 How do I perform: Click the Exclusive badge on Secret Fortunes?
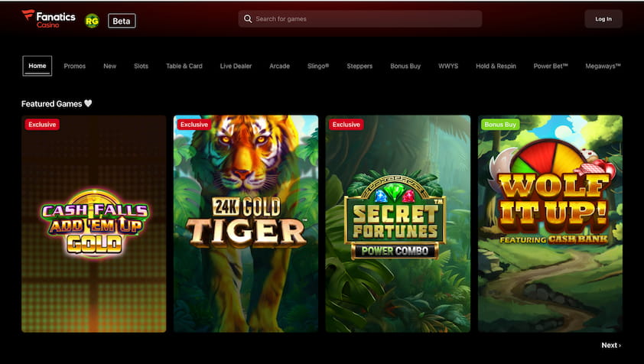(346, 125)
